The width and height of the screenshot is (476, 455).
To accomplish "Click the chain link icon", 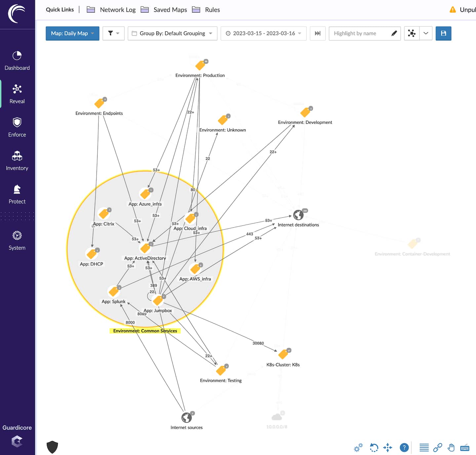I will coord(438,448).
